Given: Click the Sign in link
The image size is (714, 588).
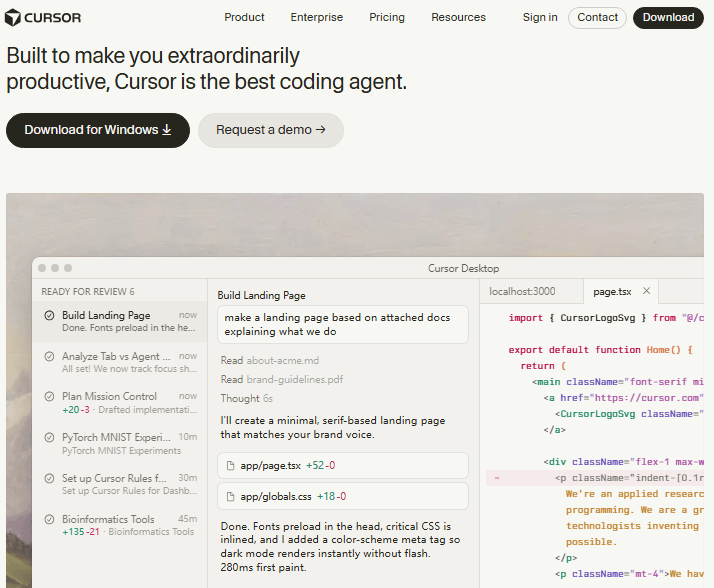Looking at the screenshot, I should coord(540,17).
